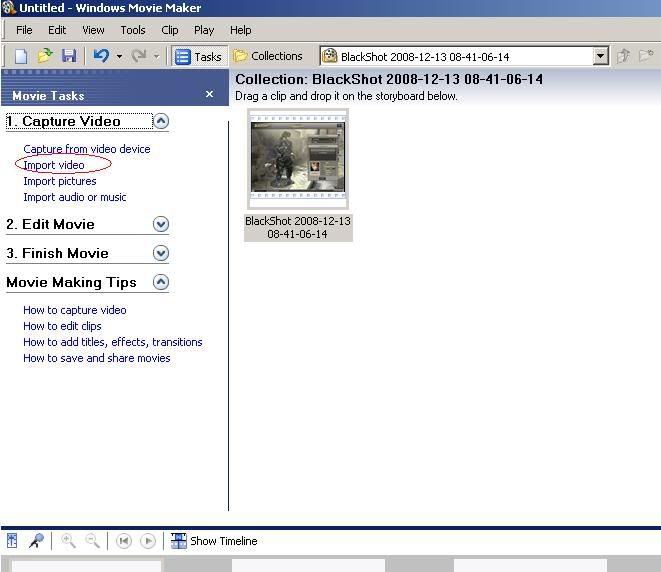Click the Import pictures link
This screenshot has height=572, width=661.
click(60, 181)
